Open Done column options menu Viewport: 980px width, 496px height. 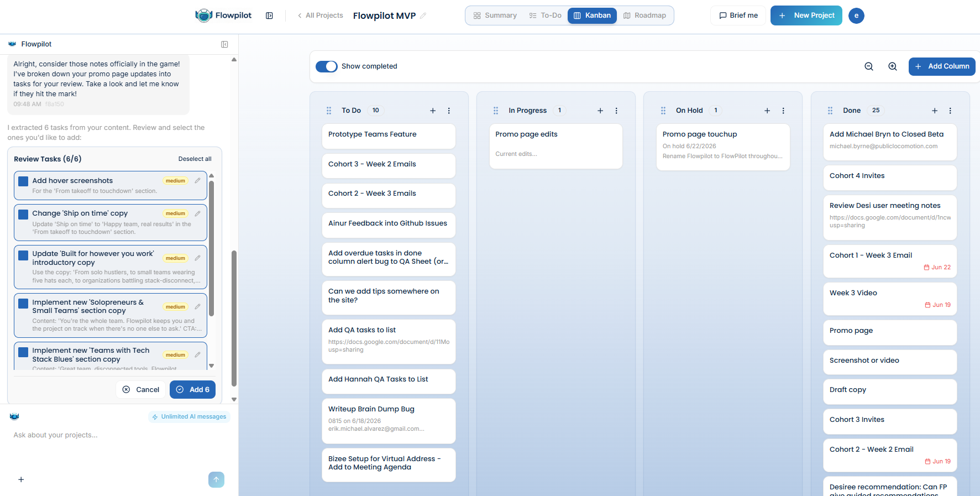tap(950, 111)
